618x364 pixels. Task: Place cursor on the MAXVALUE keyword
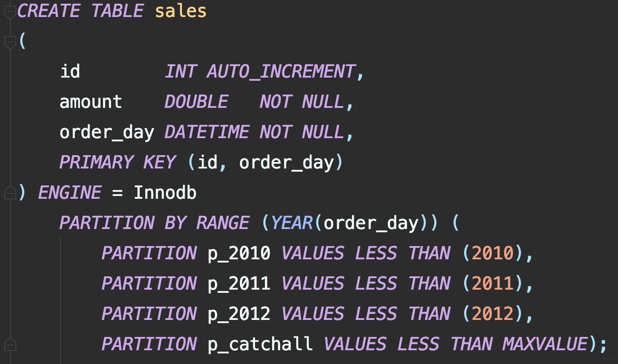click(545, 344)
